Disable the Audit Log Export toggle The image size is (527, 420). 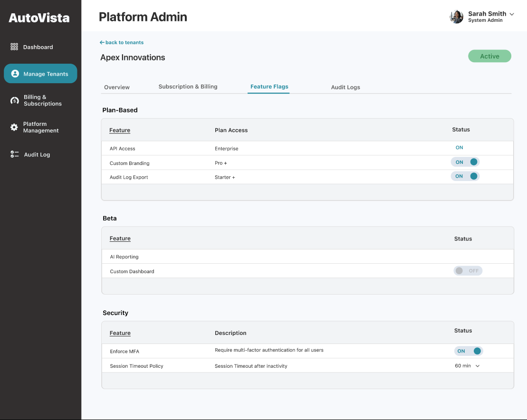click(465, 176)
